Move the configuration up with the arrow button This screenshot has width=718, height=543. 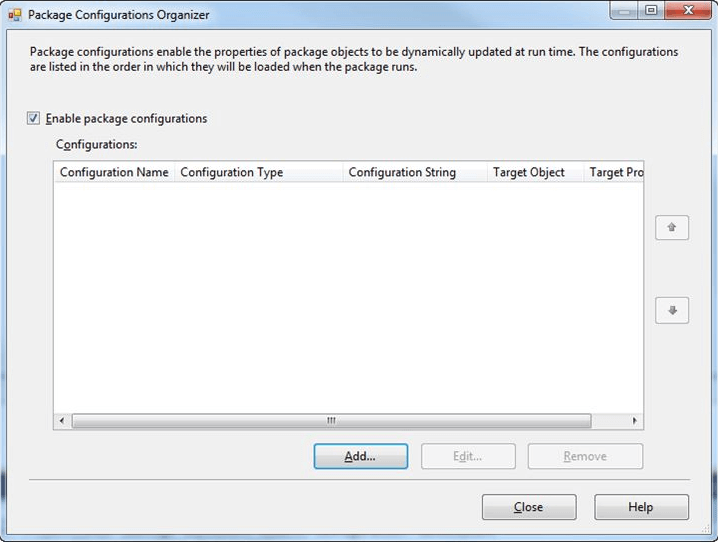(x=672, y=228)
